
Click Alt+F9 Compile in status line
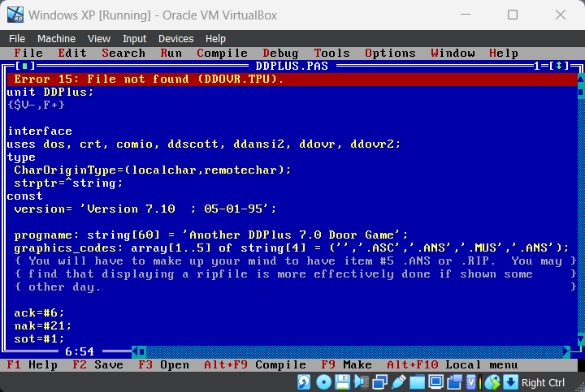click(x=255, y=364)
